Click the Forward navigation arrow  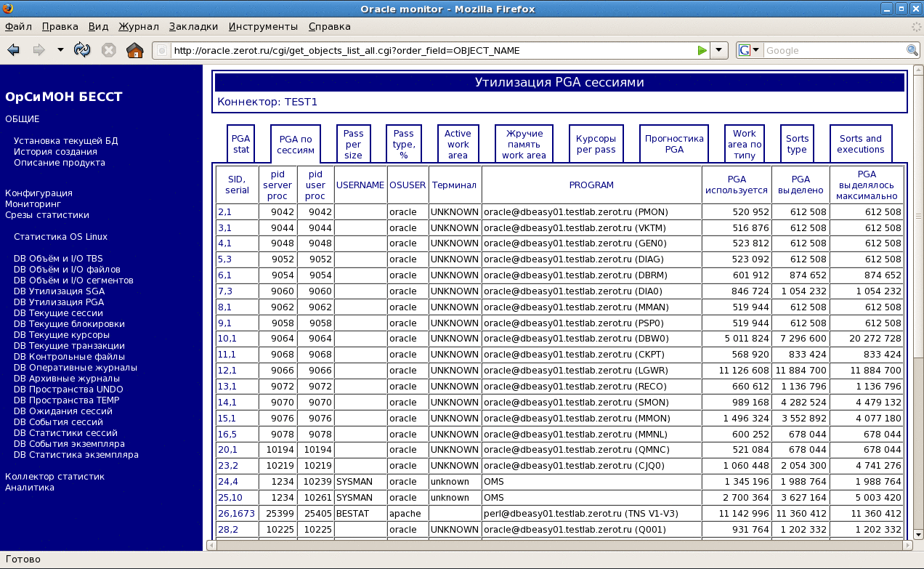pyautogui.click(x=38, y=50)
